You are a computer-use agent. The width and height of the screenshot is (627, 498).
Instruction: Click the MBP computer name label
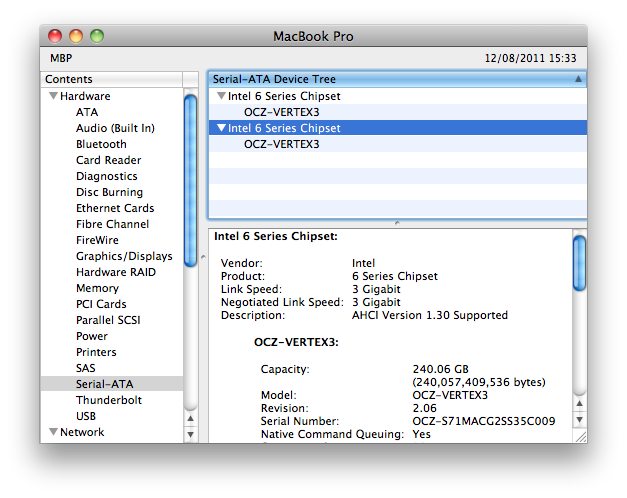(x=61, y=58)
